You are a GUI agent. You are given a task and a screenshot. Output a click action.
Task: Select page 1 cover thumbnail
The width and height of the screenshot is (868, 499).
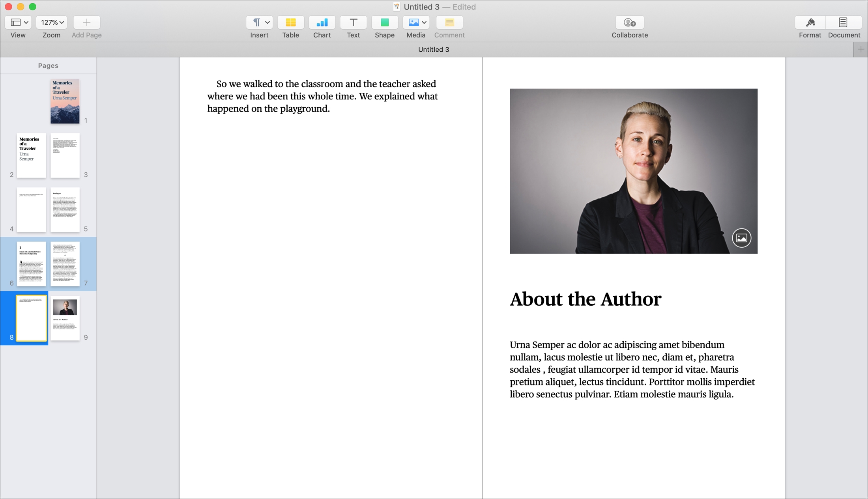(x=65, y=101)
